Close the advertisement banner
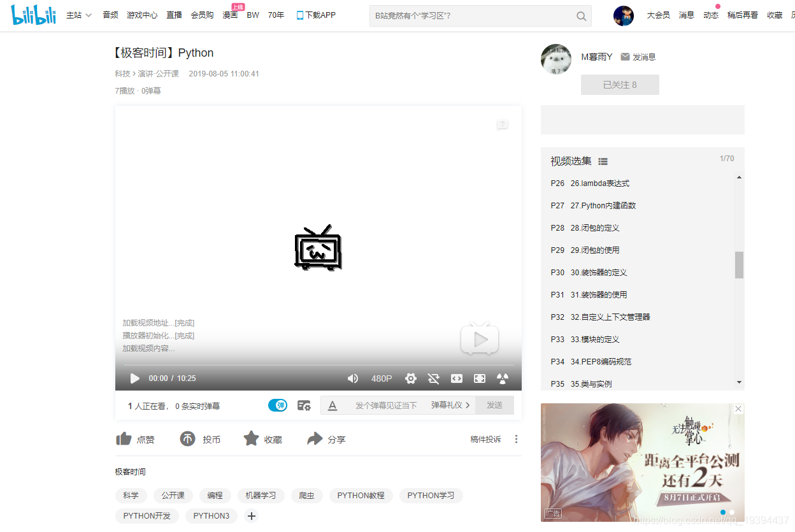The image size is (795, 532). pyautogui.click(x=738, y=409)
